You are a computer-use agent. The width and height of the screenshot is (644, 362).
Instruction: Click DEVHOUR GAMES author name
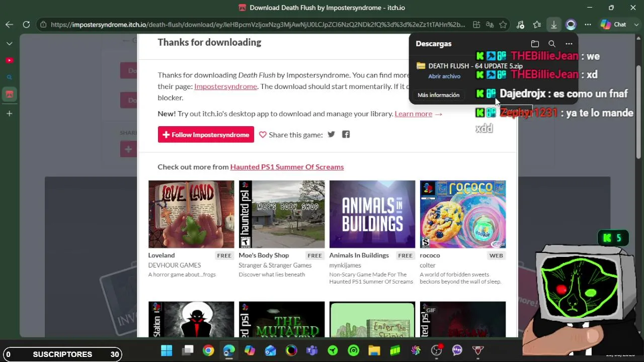click(175, 265)
